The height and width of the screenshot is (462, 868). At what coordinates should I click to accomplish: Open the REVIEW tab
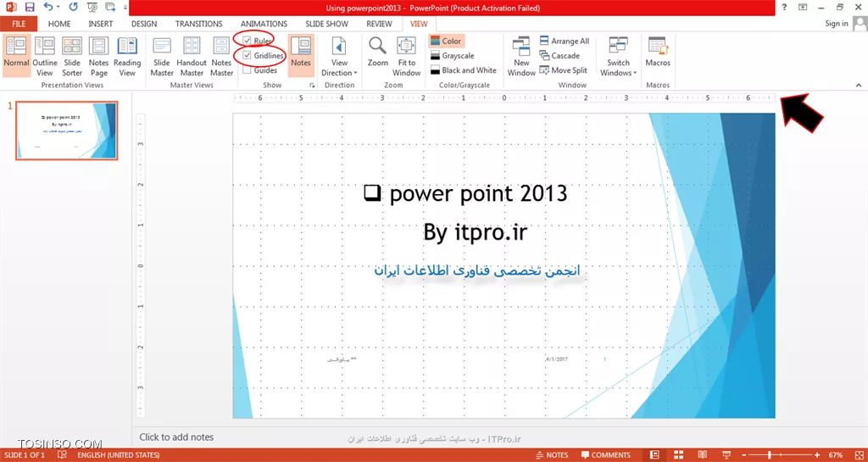coord(379,24)
